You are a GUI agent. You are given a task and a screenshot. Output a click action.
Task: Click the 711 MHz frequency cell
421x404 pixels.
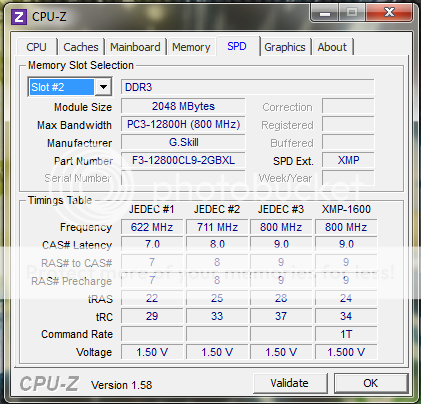click(217, 227)
